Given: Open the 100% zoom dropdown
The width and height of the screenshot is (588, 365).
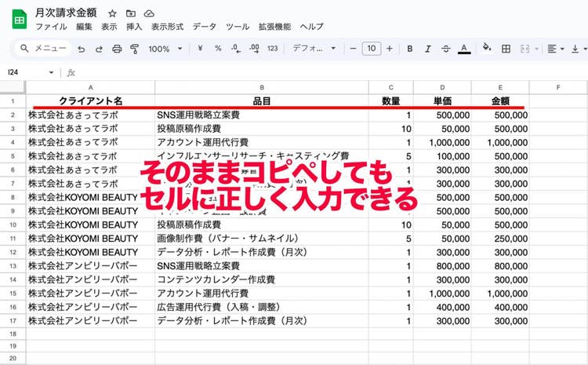Looking at the screenshot, I should 164,49.
